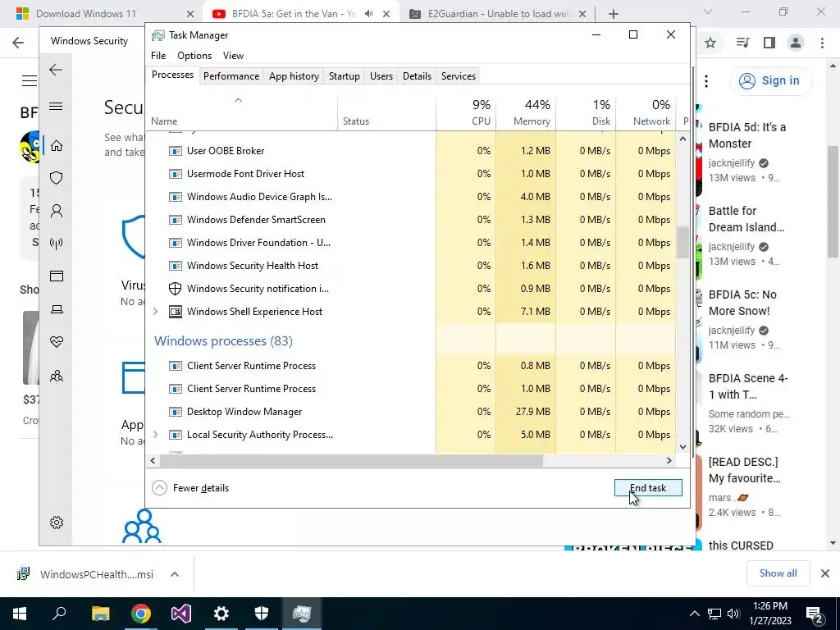Switch to Details tab
Screen dimensions: 840x630
417,76
